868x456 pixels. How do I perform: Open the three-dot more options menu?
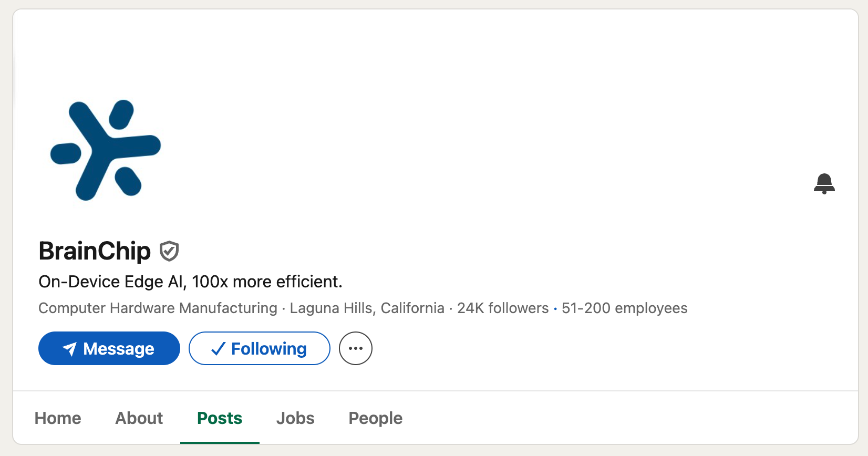(x=356, y=348)
